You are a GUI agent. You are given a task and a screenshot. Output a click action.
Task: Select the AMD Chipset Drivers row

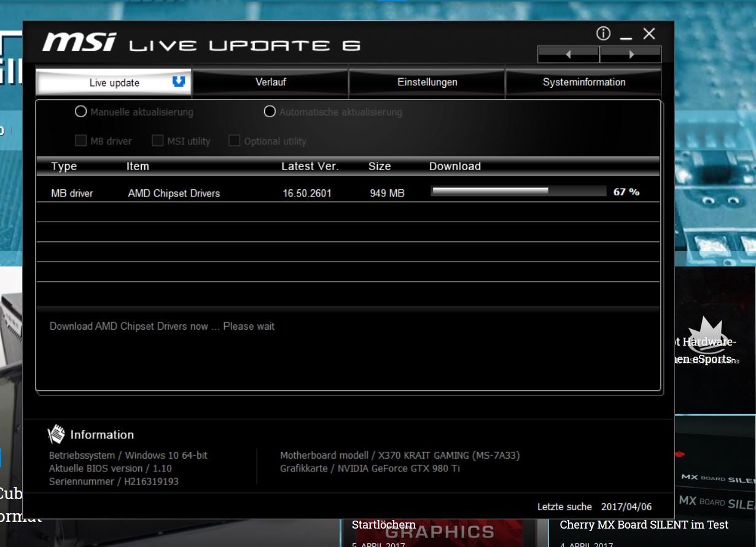174,193
